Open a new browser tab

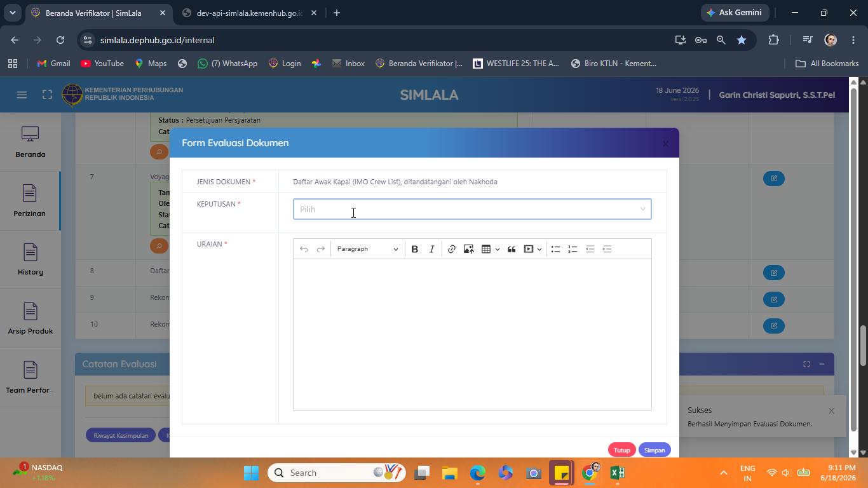coord(337,13)
